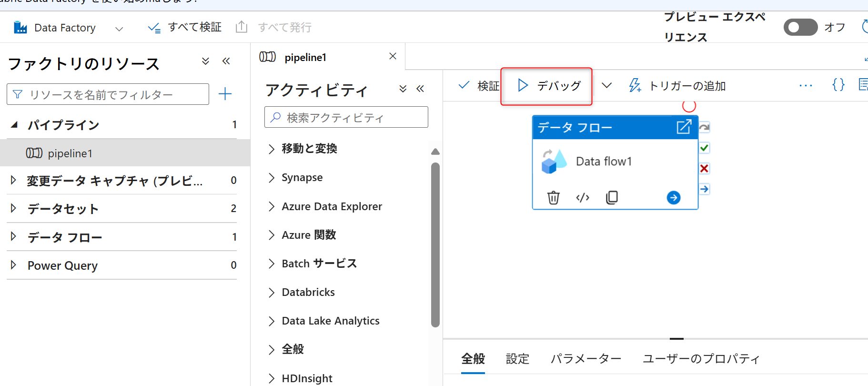Clone the Data flow1 activity with copy icon

(612, 197)
